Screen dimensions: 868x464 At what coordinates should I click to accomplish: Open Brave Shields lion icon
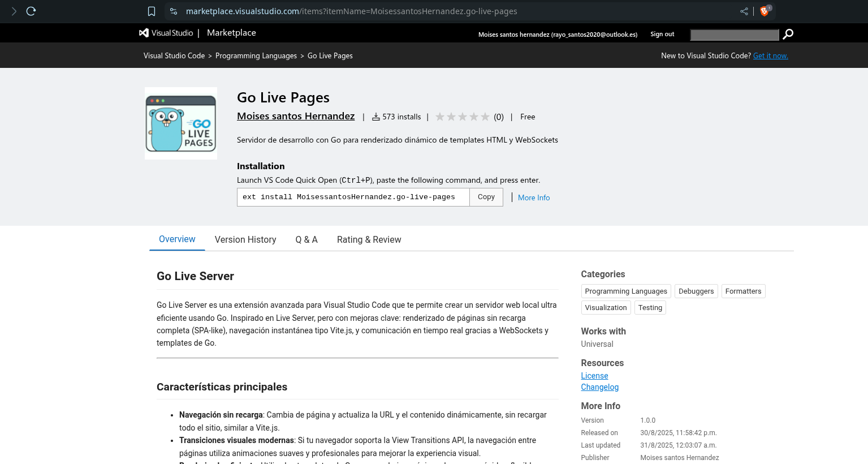tap(765, 11)
